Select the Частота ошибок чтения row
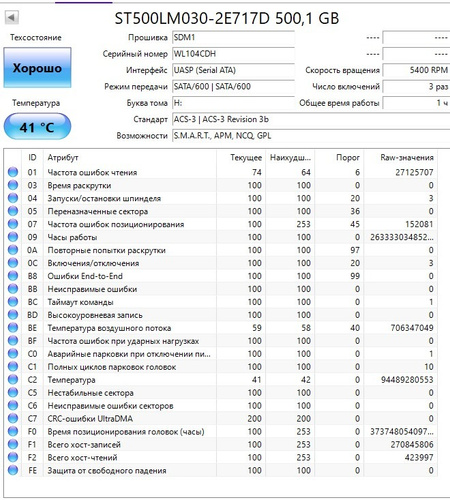The width and height of the screenshot is (450, 500). pyautogui.click(x=221, y=172)
